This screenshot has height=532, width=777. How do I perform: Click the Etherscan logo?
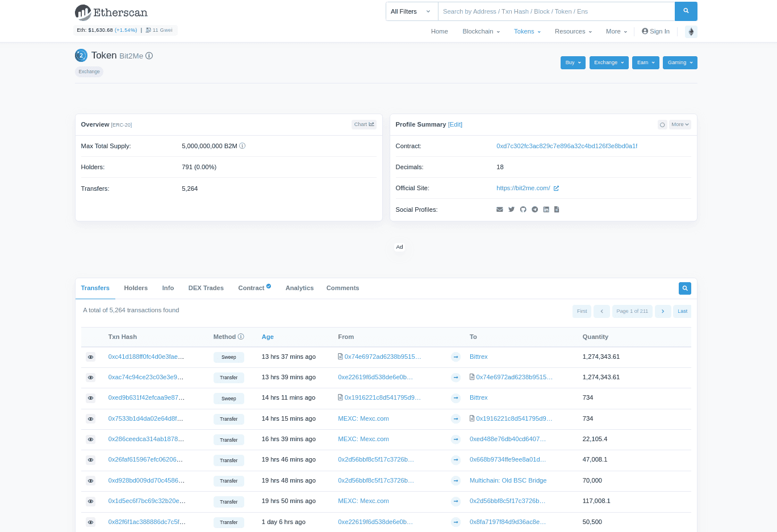(111, 12)
